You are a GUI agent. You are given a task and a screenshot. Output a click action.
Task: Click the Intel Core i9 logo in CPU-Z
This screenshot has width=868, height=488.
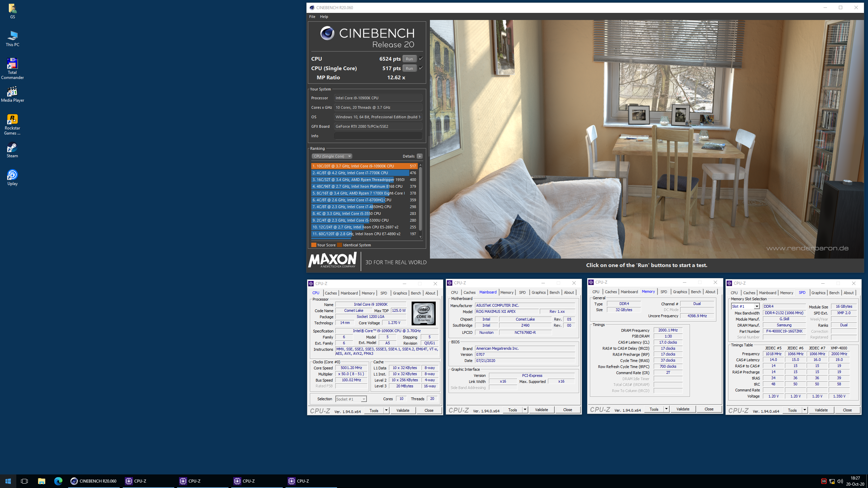423,313
